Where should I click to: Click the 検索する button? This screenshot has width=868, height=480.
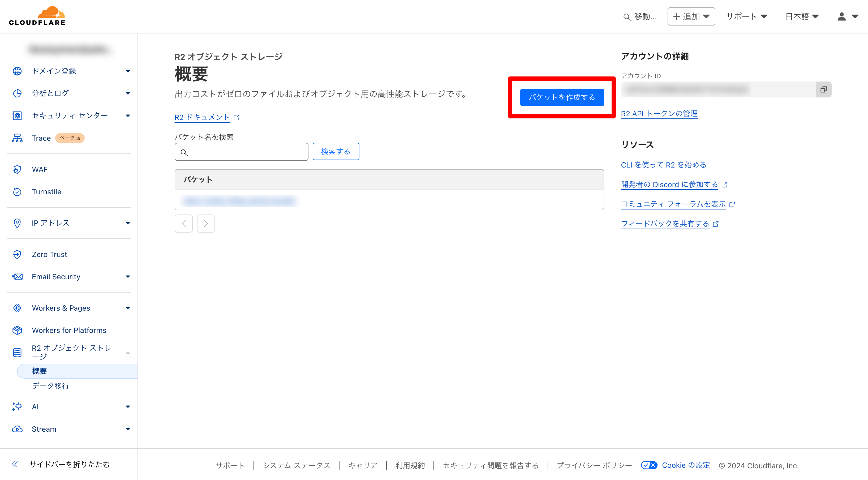(x=336, y=152)
